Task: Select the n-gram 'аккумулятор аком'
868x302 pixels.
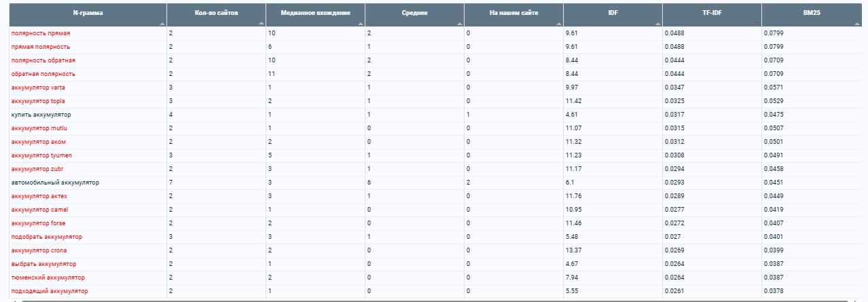Action: tap(39, 142)
